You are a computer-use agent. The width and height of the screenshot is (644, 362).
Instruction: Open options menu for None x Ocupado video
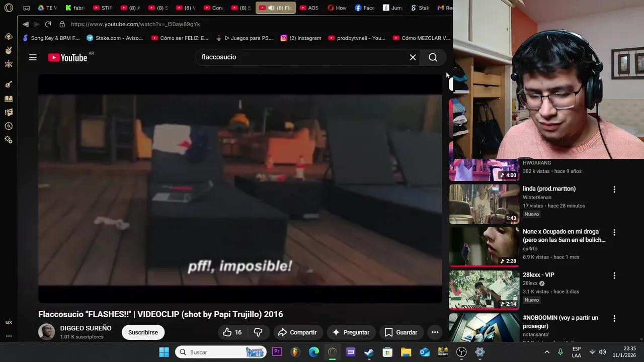pos(614,233)
